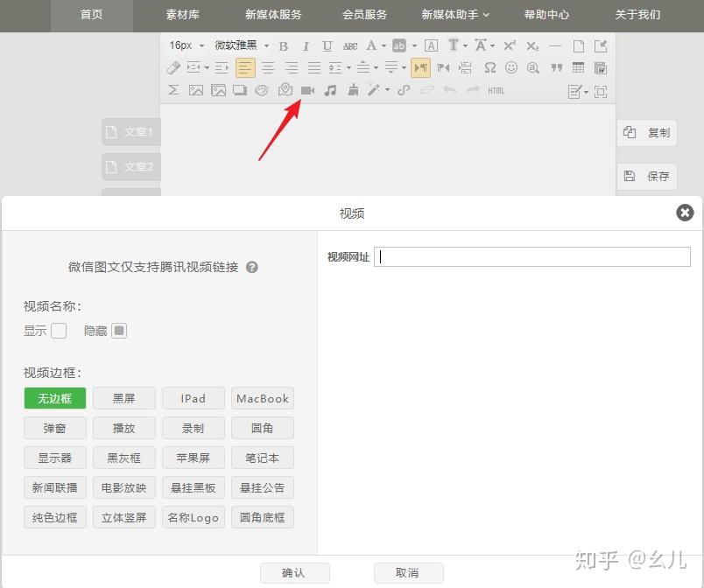Insert a map location
704x588 pixels.
(x=285, y=90)
